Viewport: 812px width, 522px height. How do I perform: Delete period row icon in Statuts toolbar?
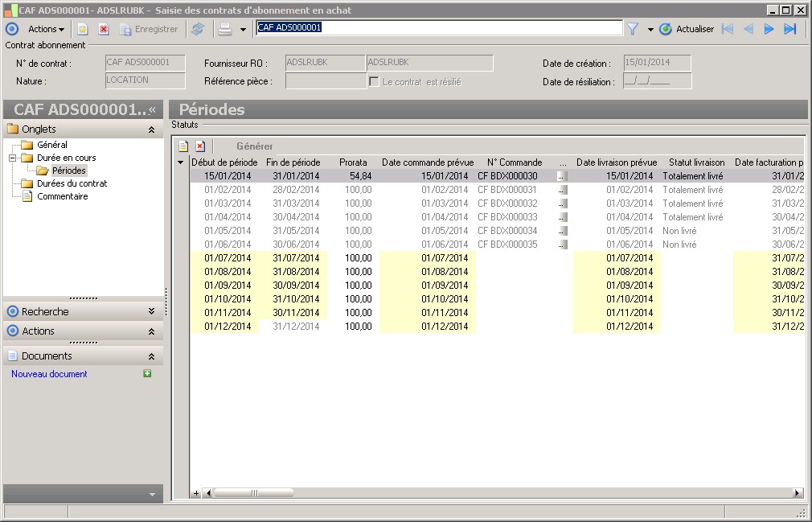coord(200,146)
